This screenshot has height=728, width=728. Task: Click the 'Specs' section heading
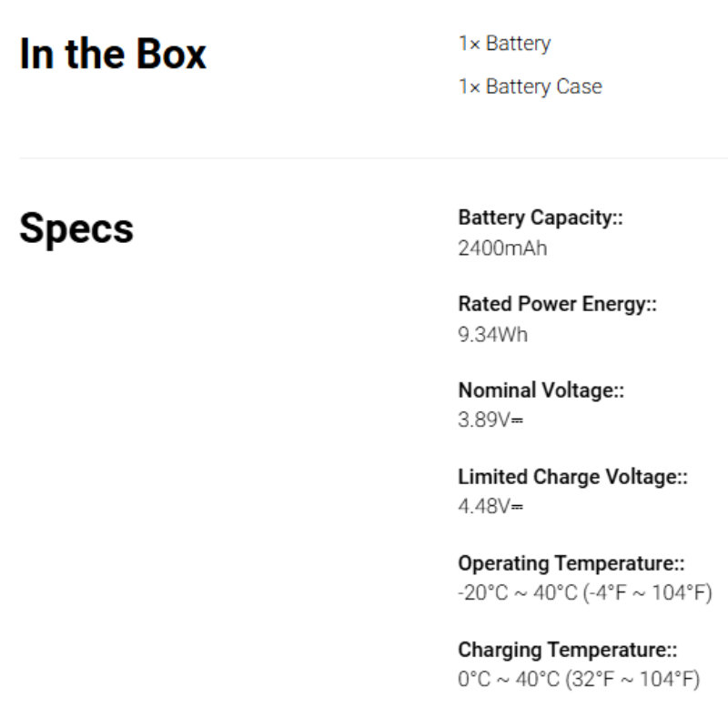pyautogui.click(x=76, y=228)
